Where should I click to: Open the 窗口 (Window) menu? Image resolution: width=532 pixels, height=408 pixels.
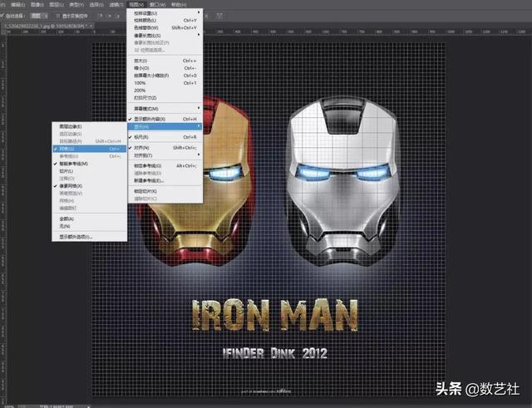[x=157, y=4]
